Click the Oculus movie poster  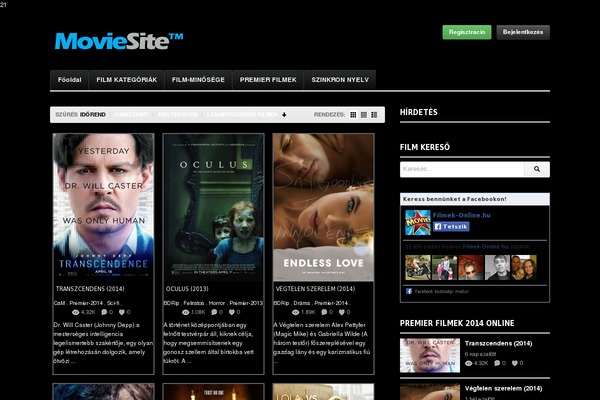[x=214, y=207]
